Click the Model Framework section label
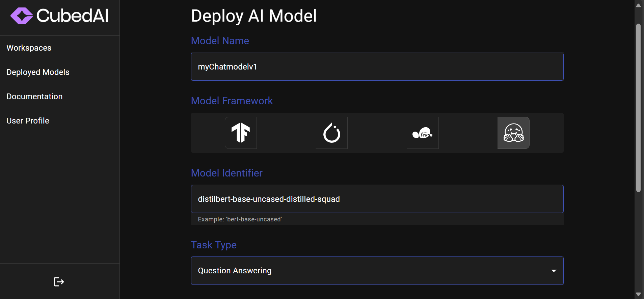The image size is (644, 299). click(x=232, y=101)
